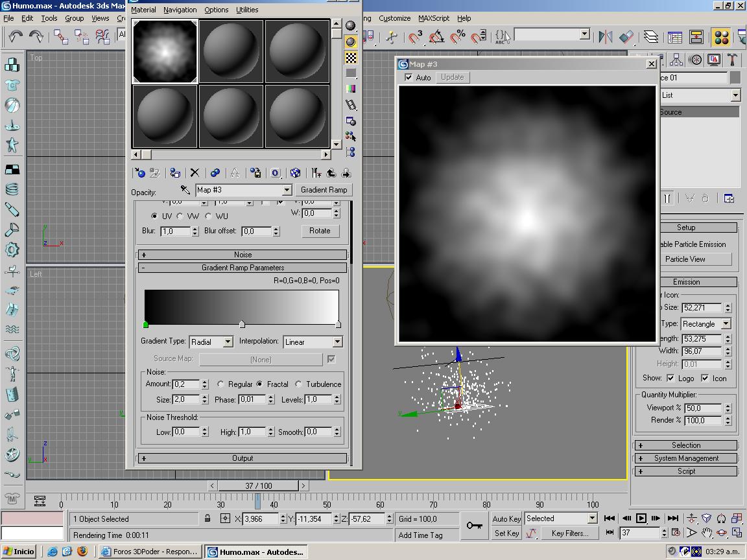Click the Undo arrow in main toolbar
747x560 pixels.
[x=15, y=36]
